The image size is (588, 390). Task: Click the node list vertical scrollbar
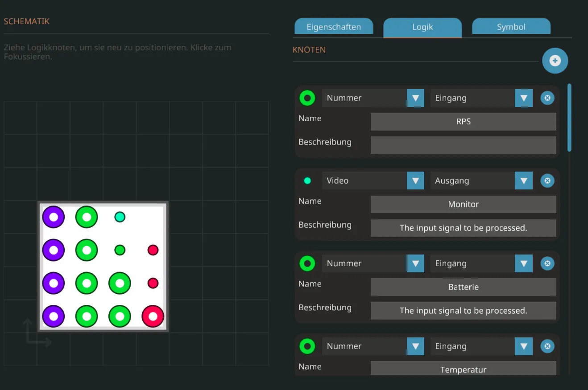569,118
